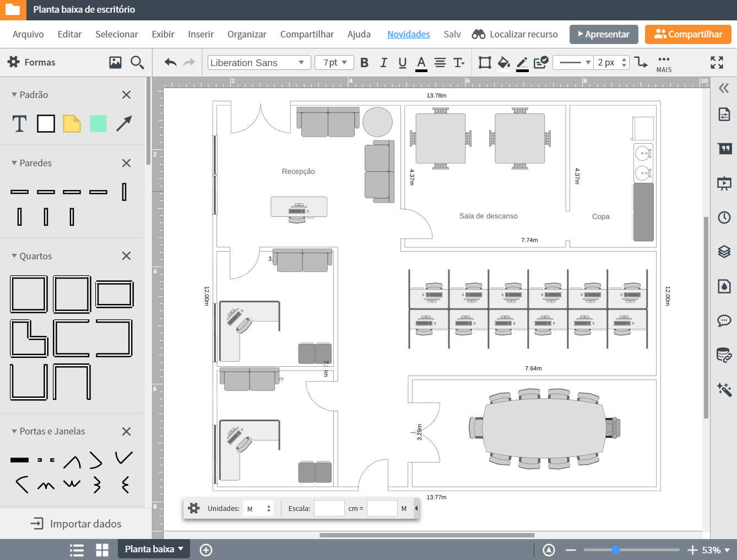
Task: Open the Organizar menu
Action: pos(247,34)
